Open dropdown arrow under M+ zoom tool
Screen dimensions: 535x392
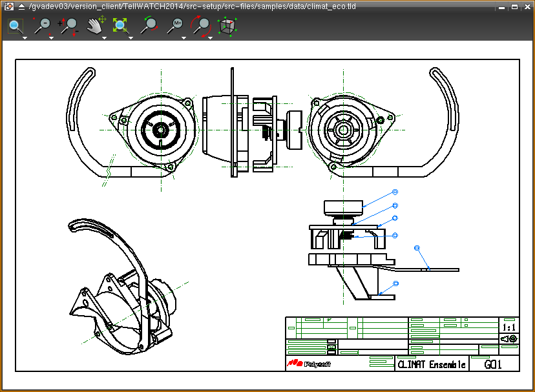coord(184,38)
